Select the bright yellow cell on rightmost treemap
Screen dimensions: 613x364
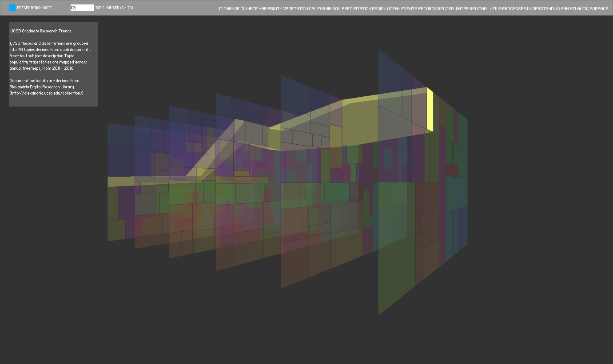point(430,109)
